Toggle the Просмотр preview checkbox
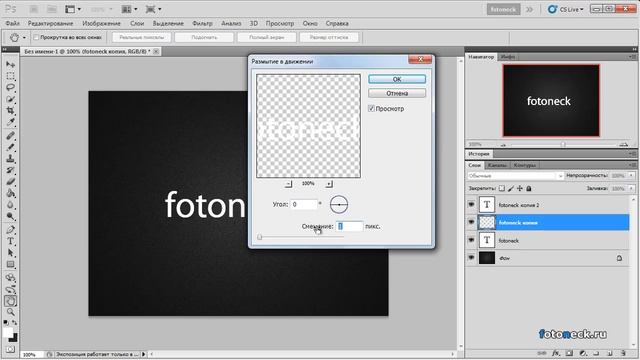Viewport: 640px width, 360px height. click(371, 108)
